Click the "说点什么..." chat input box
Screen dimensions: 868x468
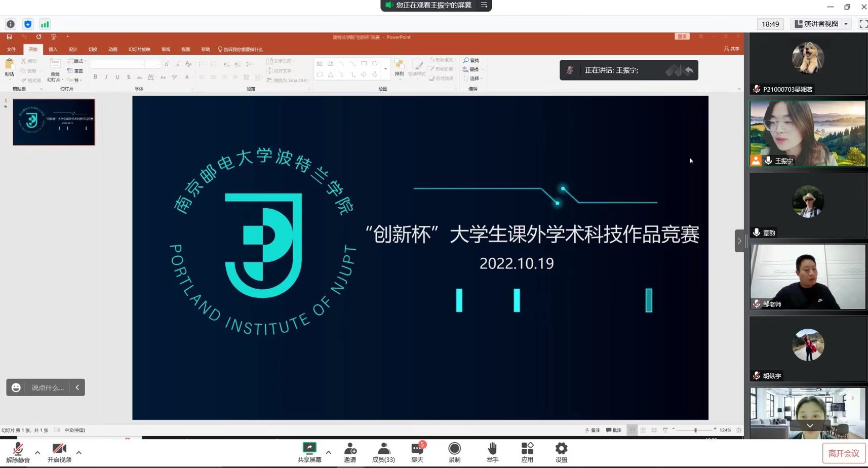coord(48,387)
